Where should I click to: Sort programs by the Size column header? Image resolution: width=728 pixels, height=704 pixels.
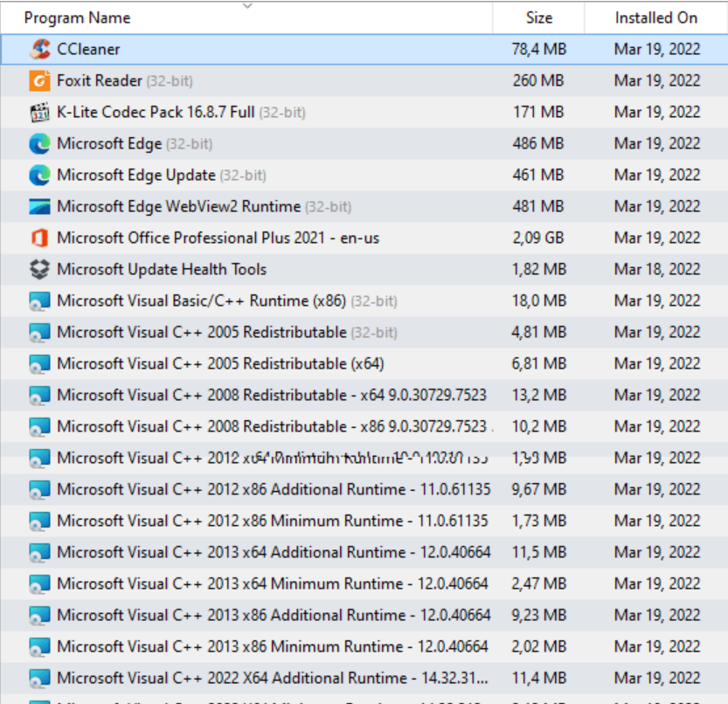coord(539,18)
